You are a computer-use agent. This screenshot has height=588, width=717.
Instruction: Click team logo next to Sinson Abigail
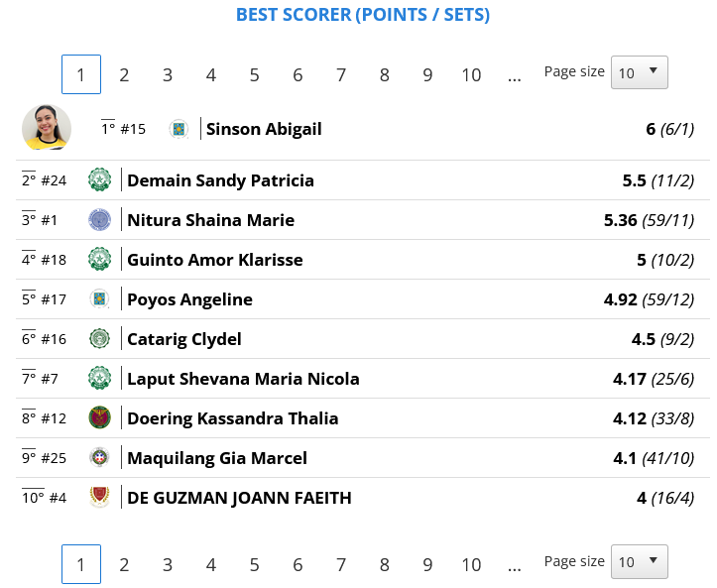point(179,129)
